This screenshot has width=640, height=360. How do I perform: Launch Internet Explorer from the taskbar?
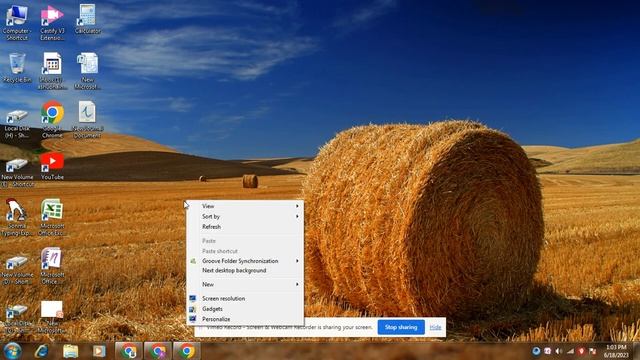coord(42,351)
